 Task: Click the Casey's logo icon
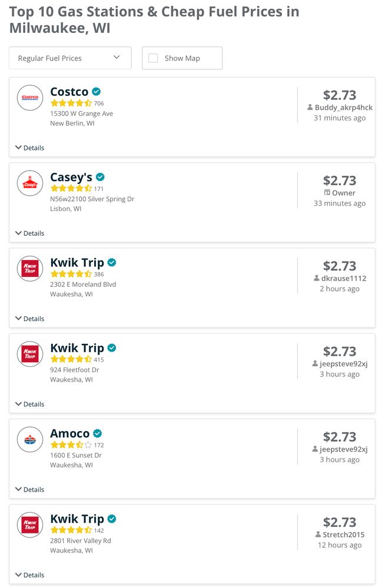[30, 183]
